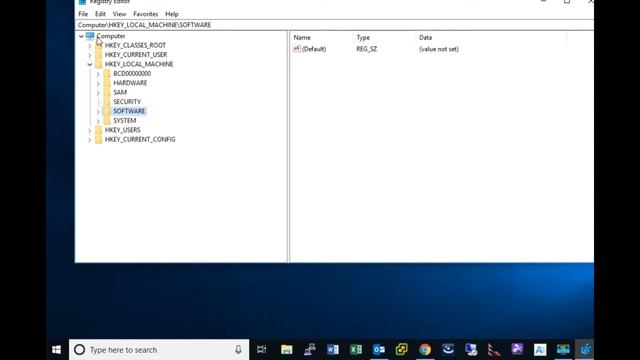Open Task View from the taskbar

(262, 350)
